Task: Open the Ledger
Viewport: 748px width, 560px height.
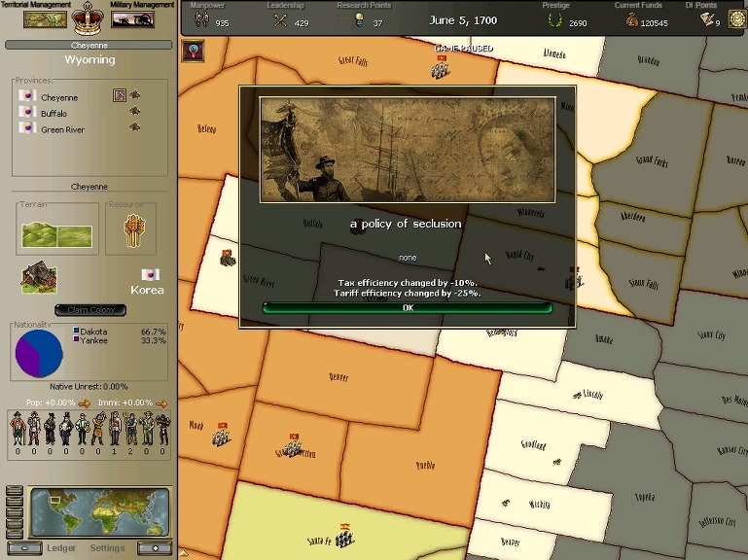Action: 61,548
